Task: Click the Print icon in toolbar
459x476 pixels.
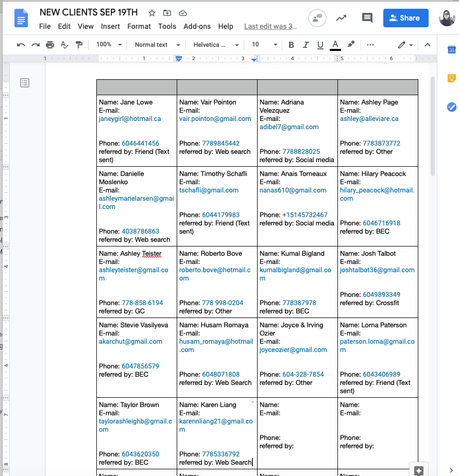Action: (50, 45)
